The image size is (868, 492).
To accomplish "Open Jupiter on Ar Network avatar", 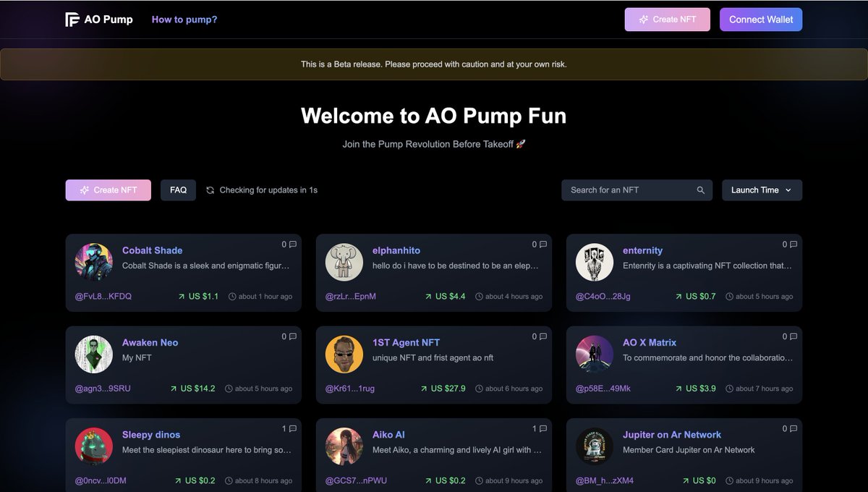I will [595, 446].
